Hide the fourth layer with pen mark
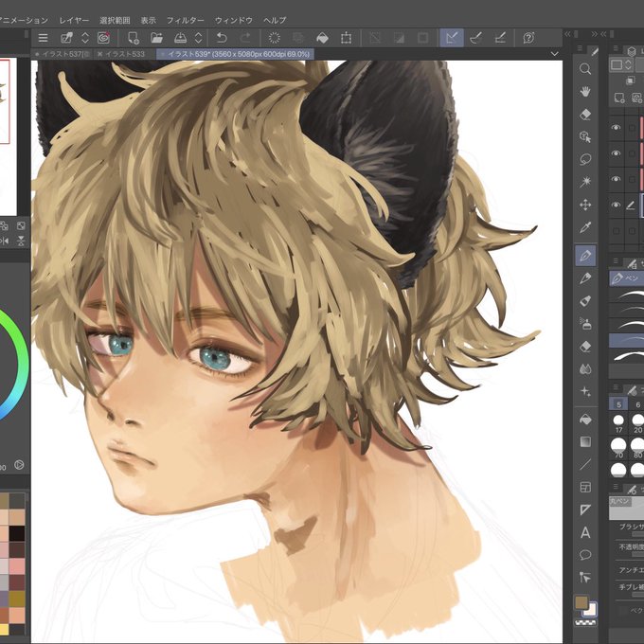 (x=616, y=205)
